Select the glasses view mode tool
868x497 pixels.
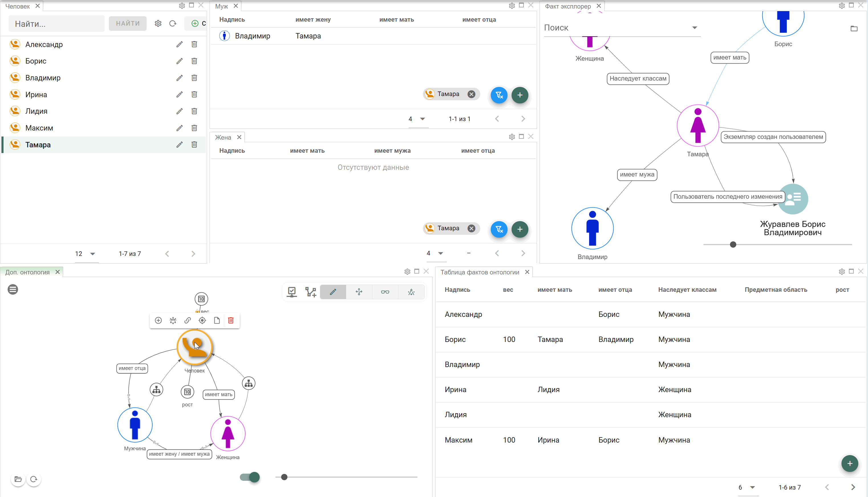tap(385, 292)
